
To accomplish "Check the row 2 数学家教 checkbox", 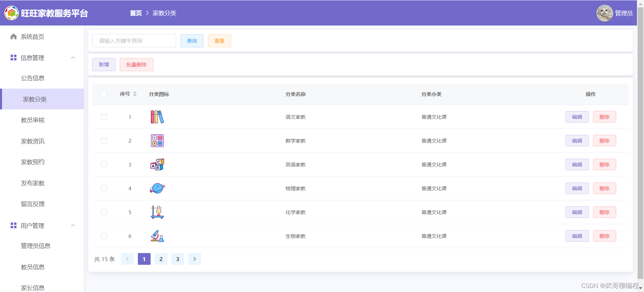I will (104, 141).
